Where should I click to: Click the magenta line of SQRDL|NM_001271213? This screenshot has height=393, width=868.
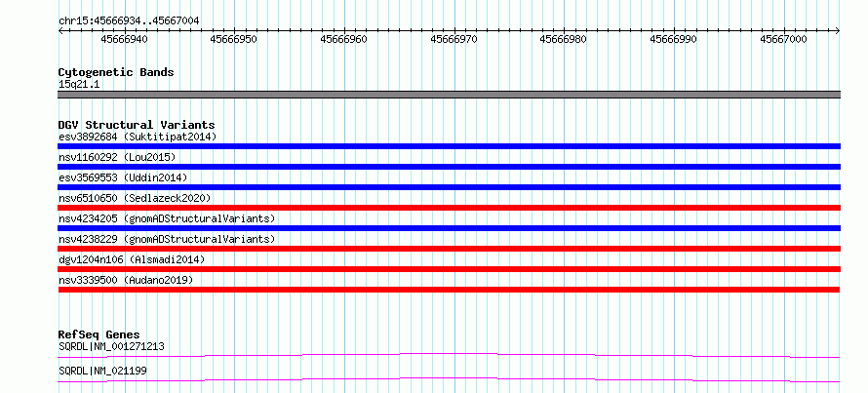[x=449, y=355]
